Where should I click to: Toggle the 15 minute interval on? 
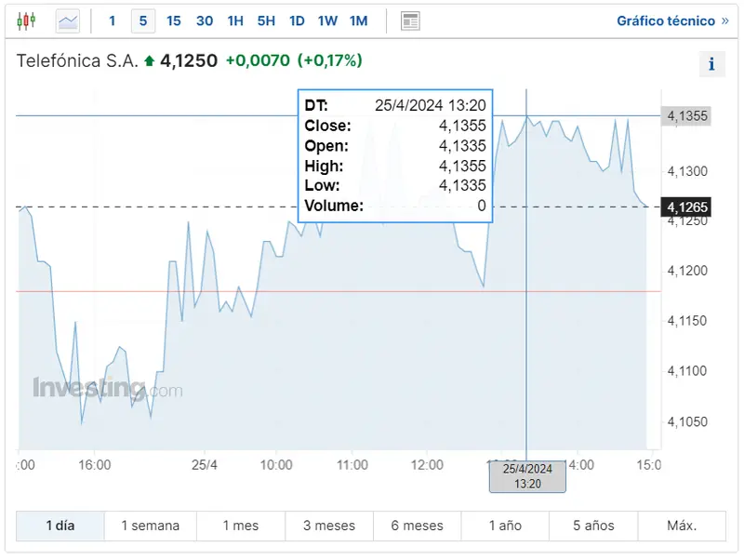click(173, 20)
